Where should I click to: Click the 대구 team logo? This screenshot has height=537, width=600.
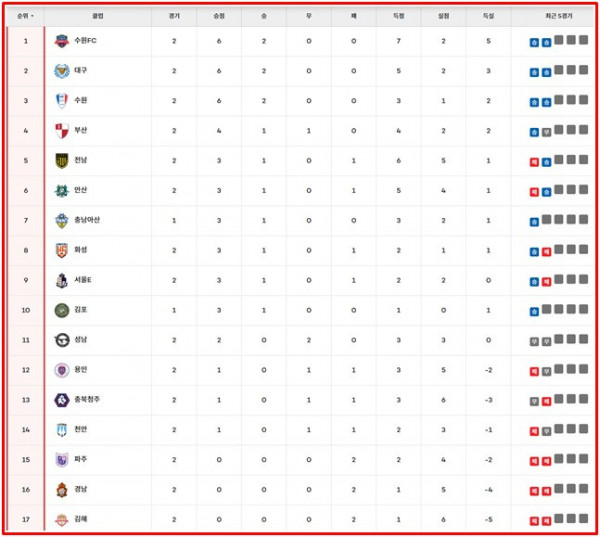(x=62, y=71)
